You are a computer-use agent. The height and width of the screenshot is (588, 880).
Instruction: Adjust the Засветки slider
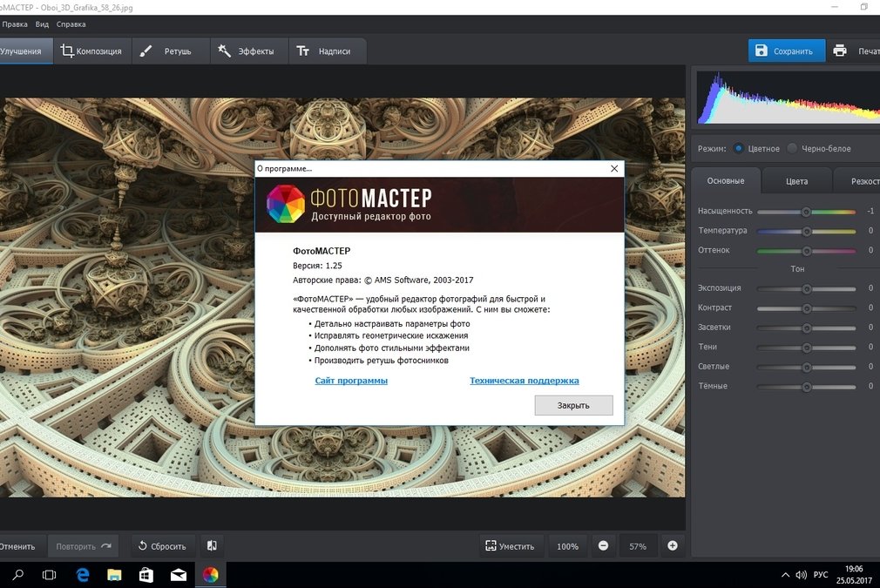pyautogui.click(x=806, y=328)
